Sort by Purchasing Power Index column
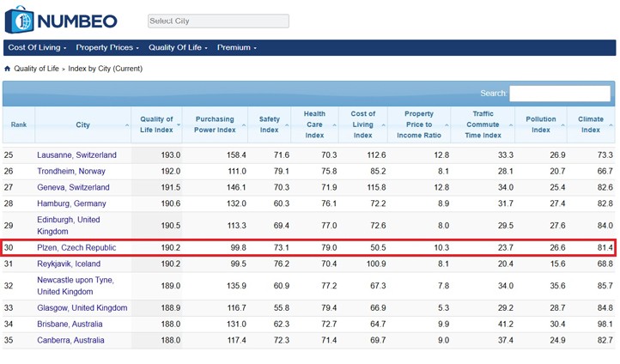This screenshot has width=620, height=364. [215, 125]
